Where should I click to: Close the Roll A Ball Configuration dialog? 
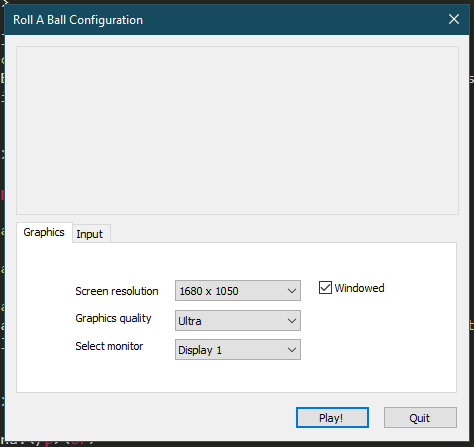(x=454, y=19)
